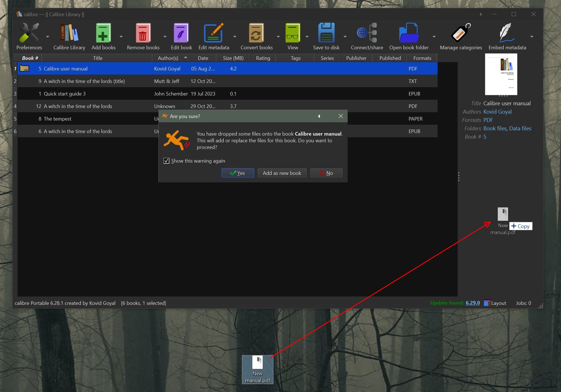Click the splitter handle beside book details

click(x=458, y=177)
